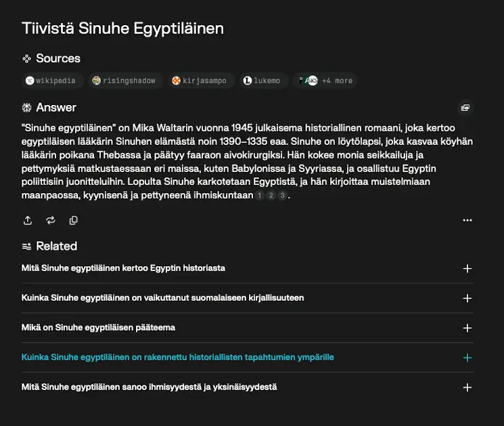Open the lukemo source chip
Image resolution: width=504 pixels, height=426 pixels.
coord(264,81)
